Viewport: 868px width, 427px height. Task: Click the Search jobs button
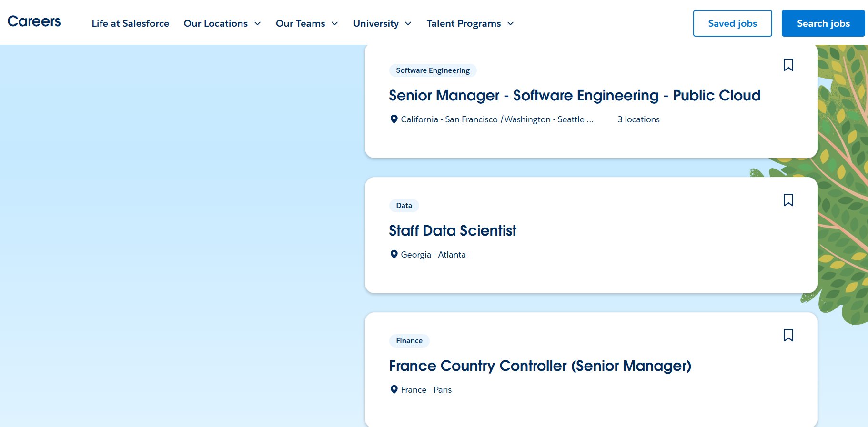point(823,23)
